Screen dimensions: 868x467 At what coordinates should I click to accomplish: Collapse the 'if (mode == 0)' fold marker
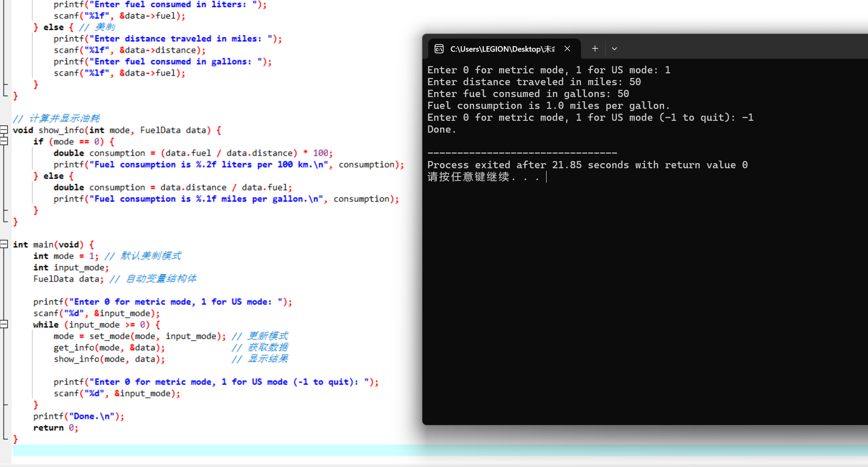[4, 141]
